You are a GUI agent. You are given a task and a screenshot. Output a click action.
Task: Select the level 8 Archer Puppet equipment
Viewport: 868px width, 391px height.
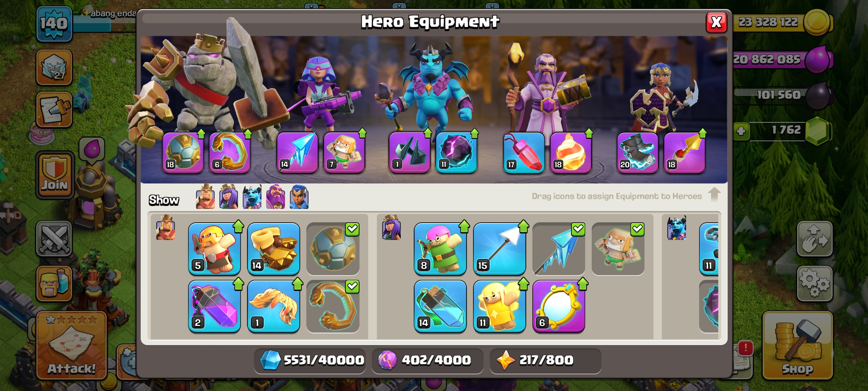[440, 249]
